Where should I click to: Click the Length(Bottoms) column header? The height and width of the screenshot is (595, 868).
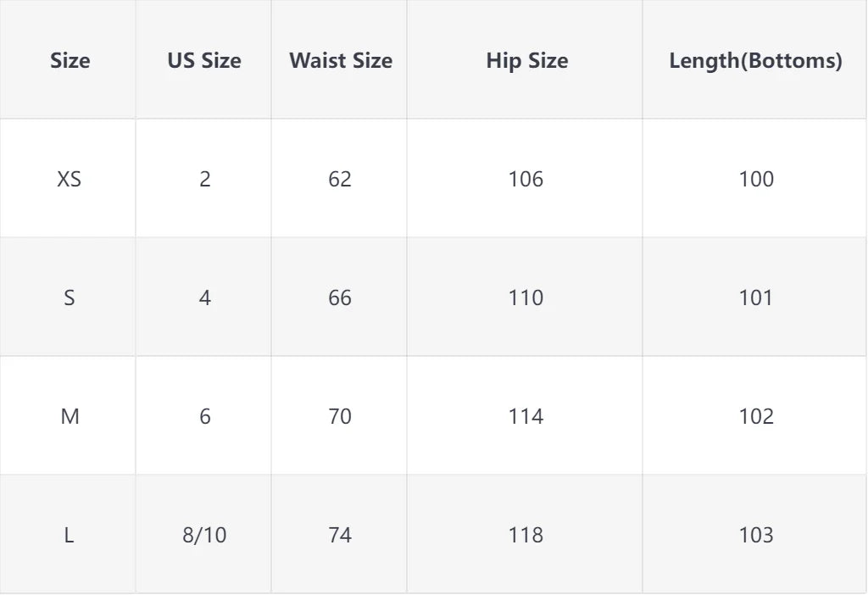[x=755, y=61]
